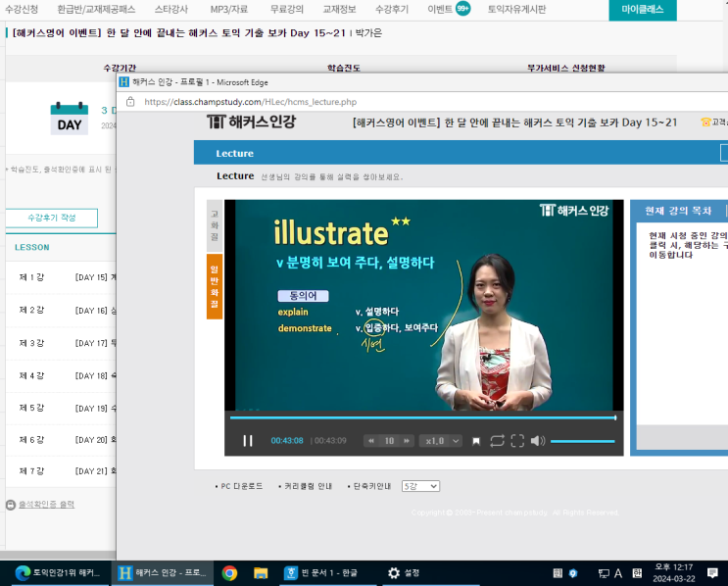Open PC 다운로드 link
Viewport: 728px width, 586px height.
click(x=239, y=486)
